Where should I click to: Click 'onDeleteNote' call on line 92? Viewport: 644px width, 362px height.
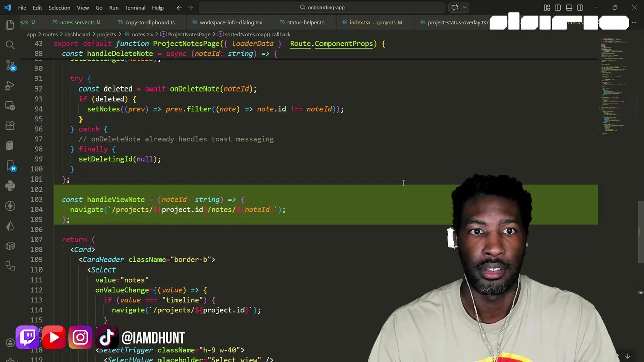click(x=194, y=88)
